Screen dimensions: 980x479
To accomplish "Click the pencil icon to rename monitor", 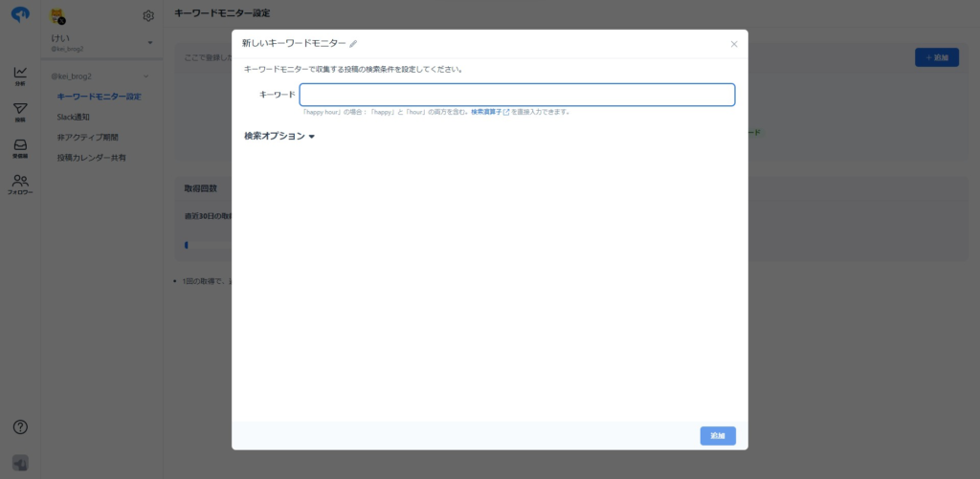I will 353,44.
